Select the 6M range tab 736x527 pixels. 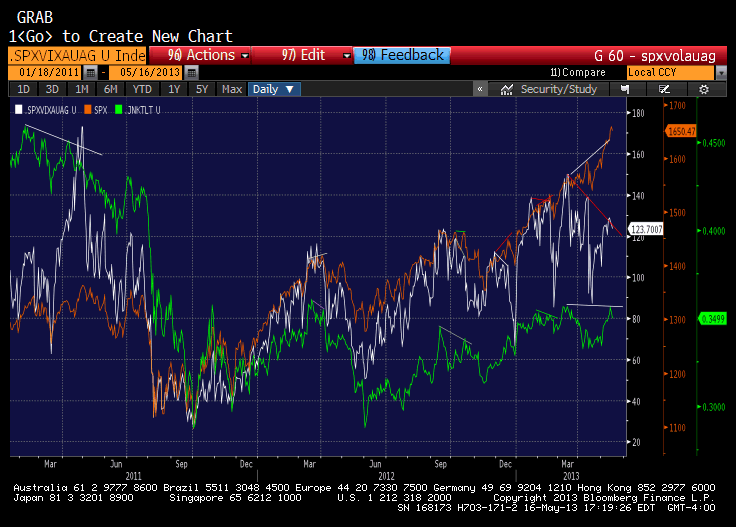(x=110, y=89)
